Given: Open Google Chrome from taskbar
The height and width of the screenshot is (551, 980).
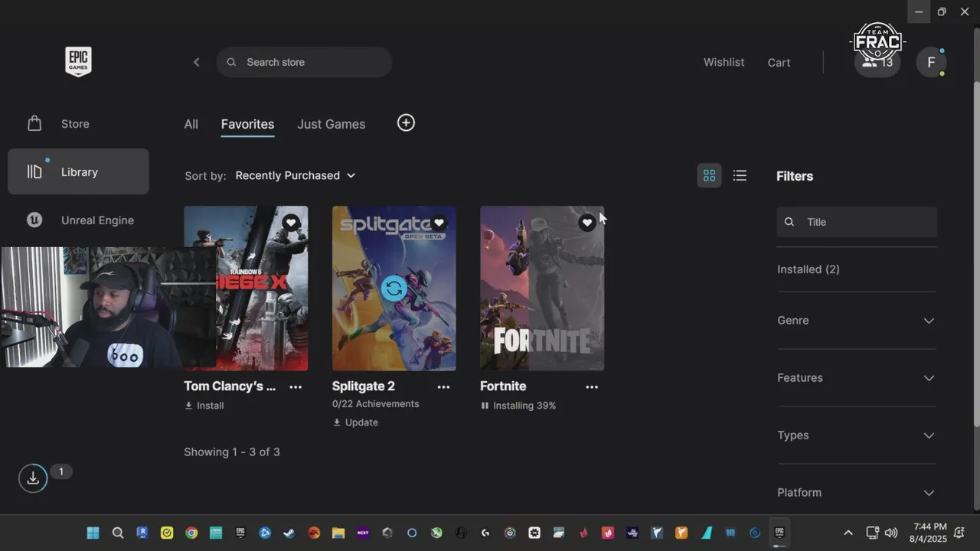Looking at the screenshot, I should 191,533.
